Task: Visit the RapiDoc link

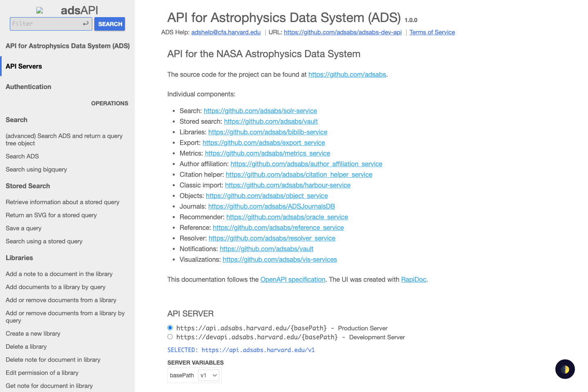Action: coord(414,279)
